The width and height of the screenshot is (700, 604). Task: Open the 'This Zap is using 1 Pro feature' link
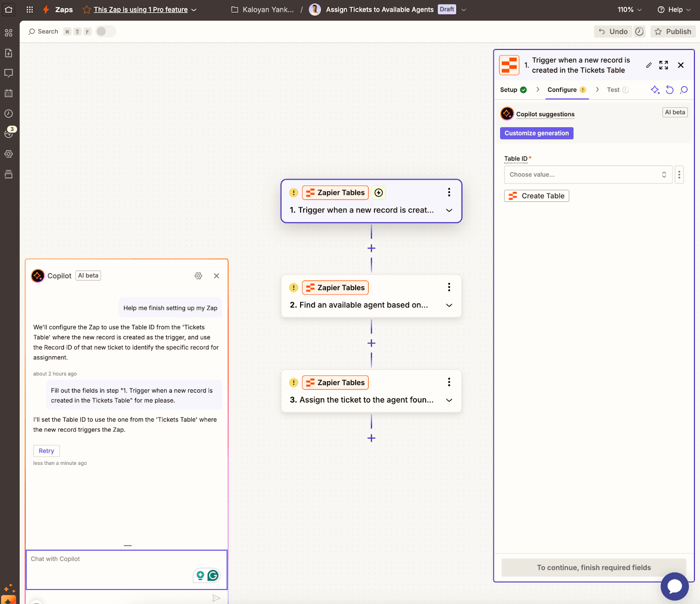tap(140, 10)
